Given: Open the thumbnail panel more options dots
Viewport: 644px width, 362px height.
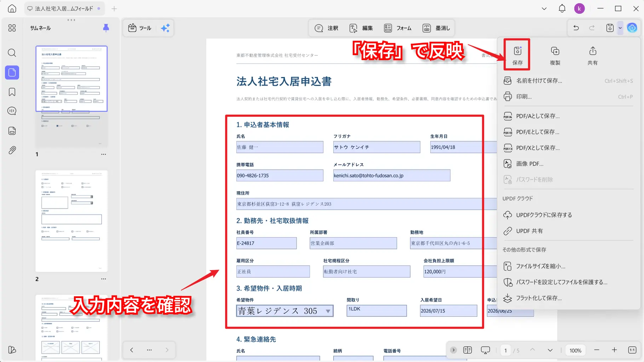Looking at the screenshot, I should 71,20.
